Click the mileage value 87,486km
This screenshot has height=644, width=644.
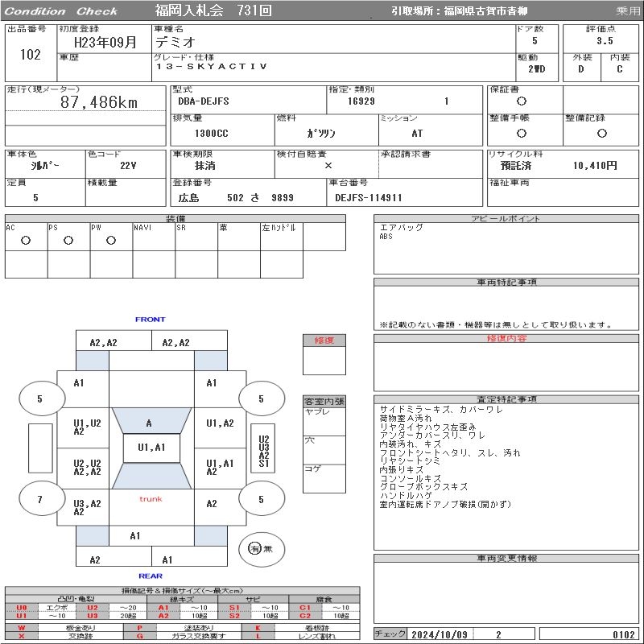click(99, 102)
